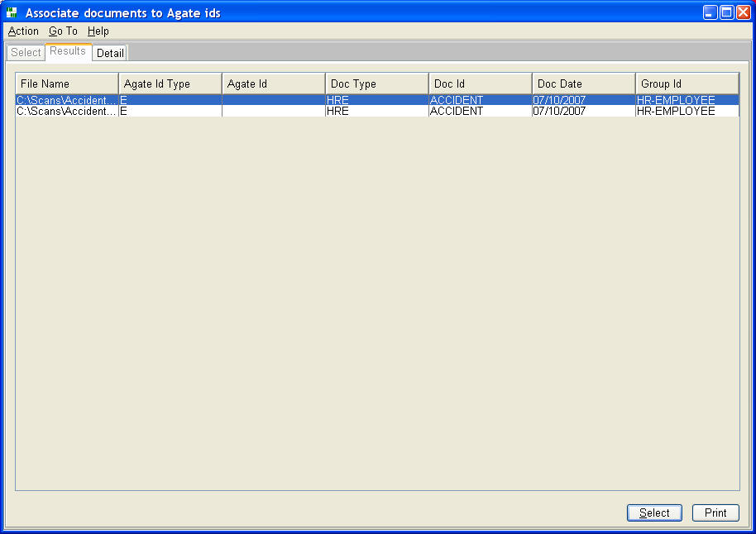The height and width of the screenshot is (534, 756).
Task: Sort by File Name column header
Action: (x=67, y=83)
